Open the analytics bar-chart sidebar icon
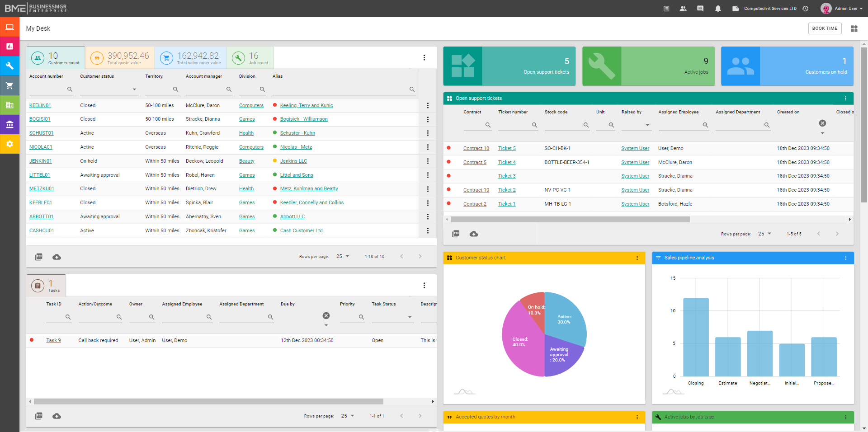 [x=10, y=46]
